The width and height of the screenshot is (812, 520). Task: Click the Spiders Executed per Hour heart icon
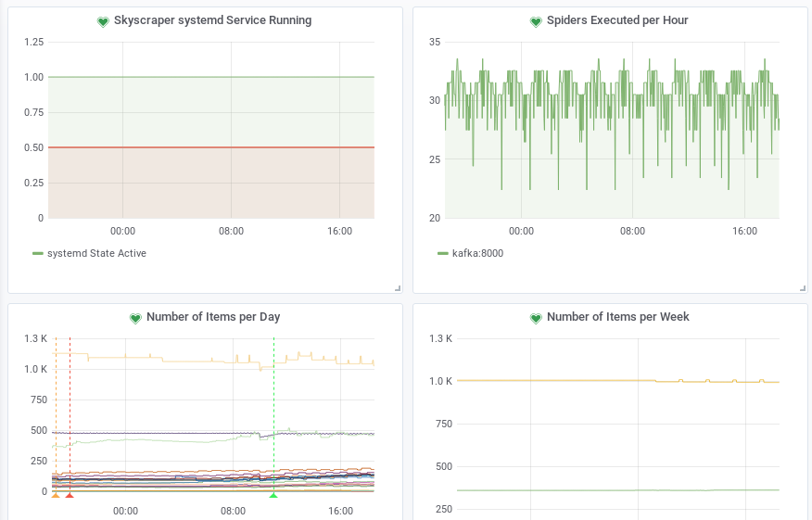[535, 21]
